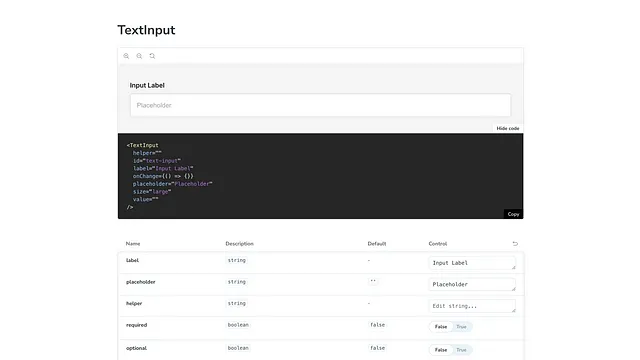Click the value="" code line
This screenshot has width=640, height=360.
[x=145, y=200]
